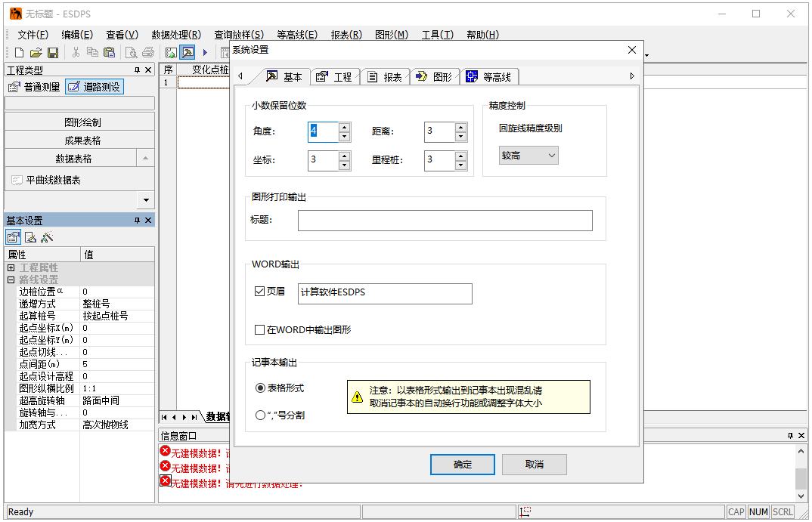Click the Paste clipboard icon
This screenshot has height=522, width=812.
pos(109,52)
